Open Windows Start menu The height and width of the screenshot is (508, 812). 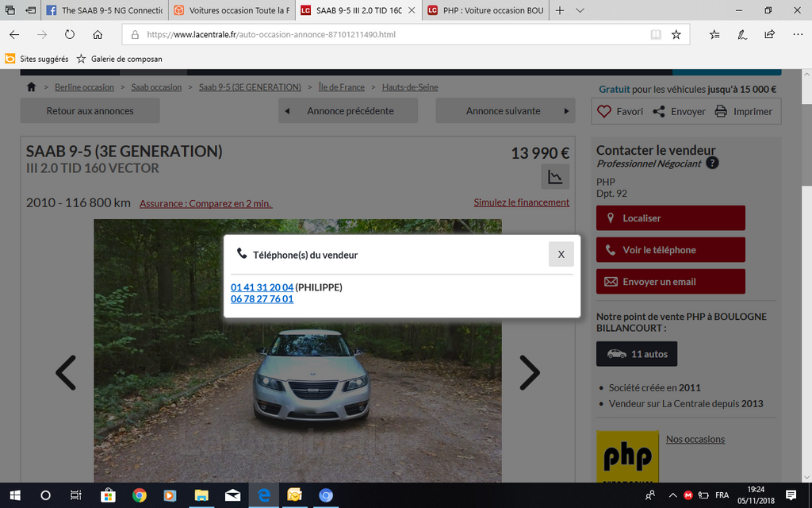coord(15,495)
